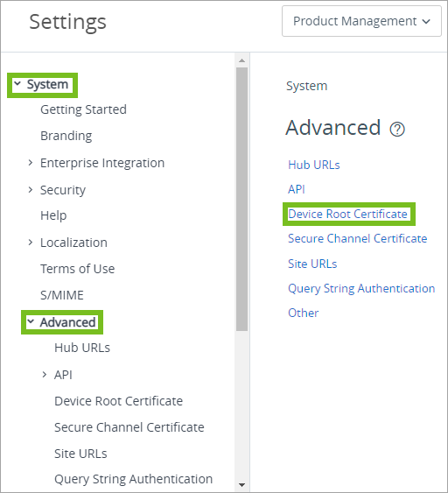Select the Localization label in sidebar
This screenshot has height=493, width=448.
73,243
